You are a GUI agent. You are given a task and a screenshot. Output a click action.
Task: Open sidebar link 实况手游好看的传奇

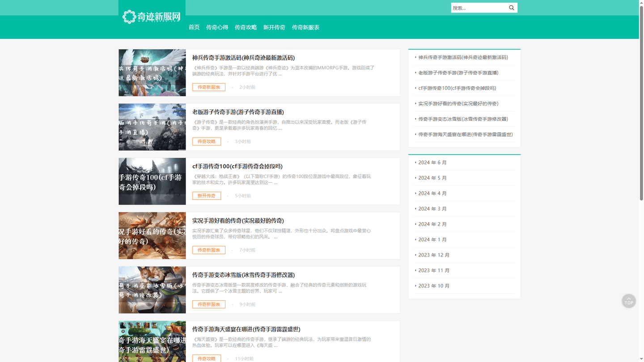(x=458, y=103)
